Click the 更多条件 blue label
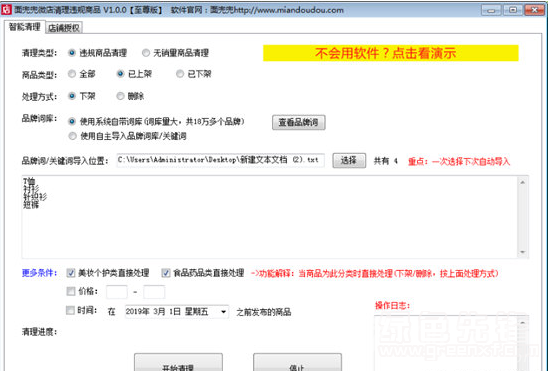Viewport: 548px width, 371px height. tap(39, 272)
